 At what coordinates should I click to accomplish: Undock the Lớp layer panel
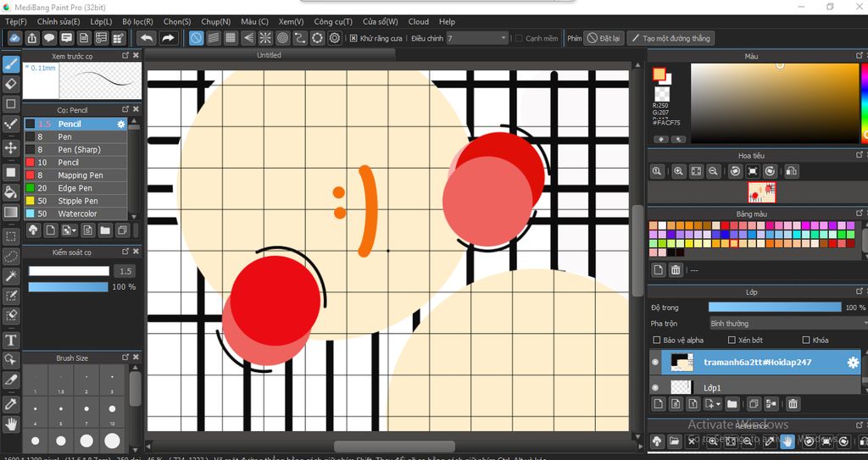tap(860, 291)
